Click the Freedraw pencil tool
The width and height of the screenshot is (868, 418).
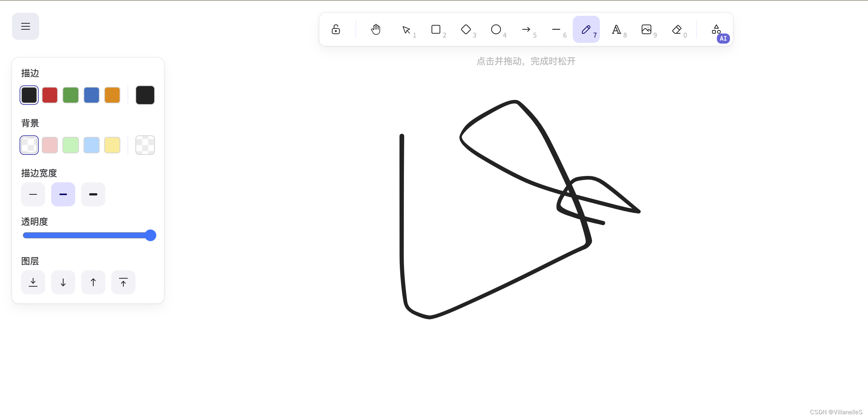(x=586, y=29)
